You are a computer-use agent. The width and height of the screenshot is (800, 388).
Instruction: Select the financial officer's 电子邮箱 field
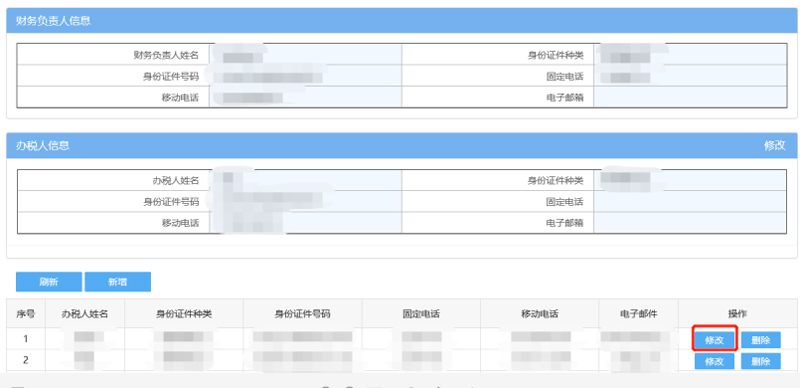(x=690, y=98)
